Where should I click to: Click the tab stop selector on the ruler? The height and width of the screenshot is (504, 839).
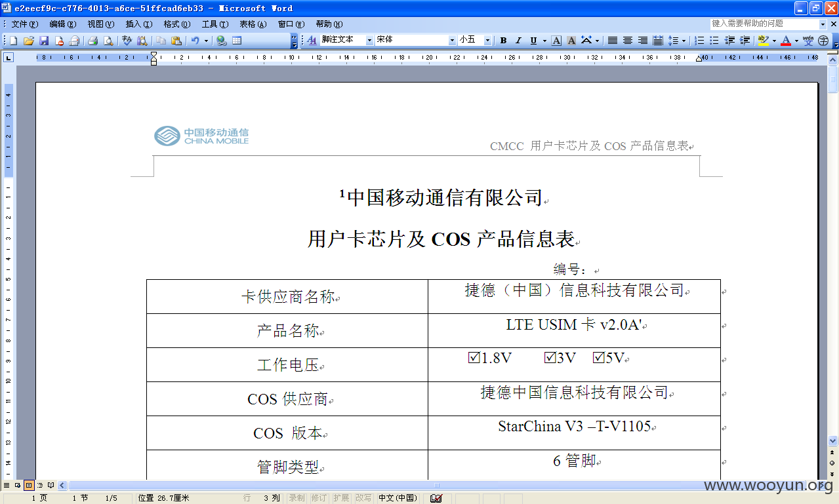[x=9, y=58]
